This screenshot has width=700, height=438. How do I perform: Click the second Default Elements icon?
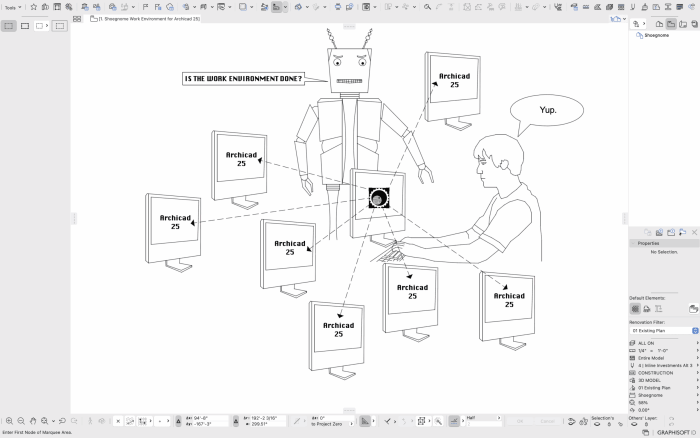point(646,309)
